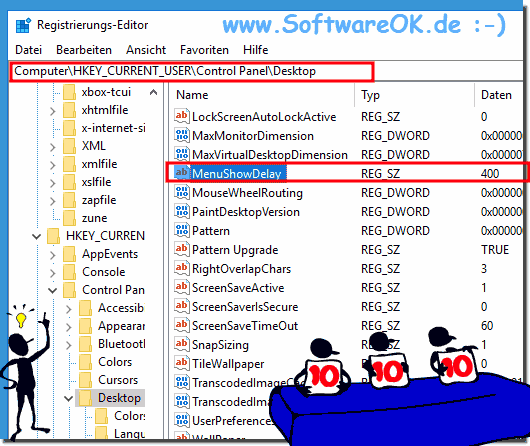Click the ScreenSaveTimeOut string icon

coord(182,325)
